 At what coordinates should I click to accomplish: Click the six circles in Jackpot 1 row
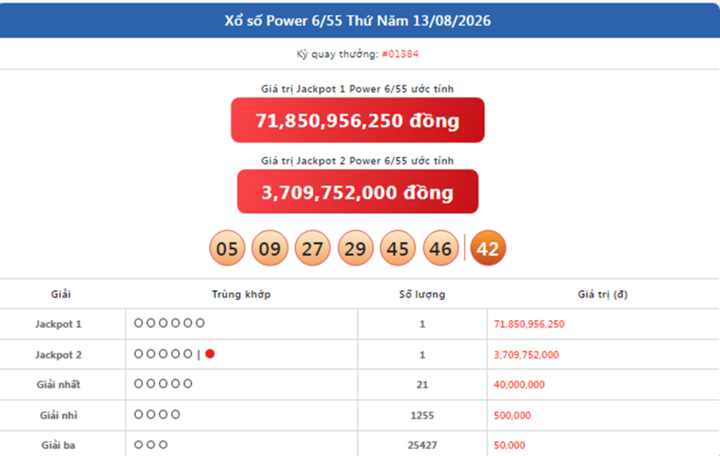point(169,323)
